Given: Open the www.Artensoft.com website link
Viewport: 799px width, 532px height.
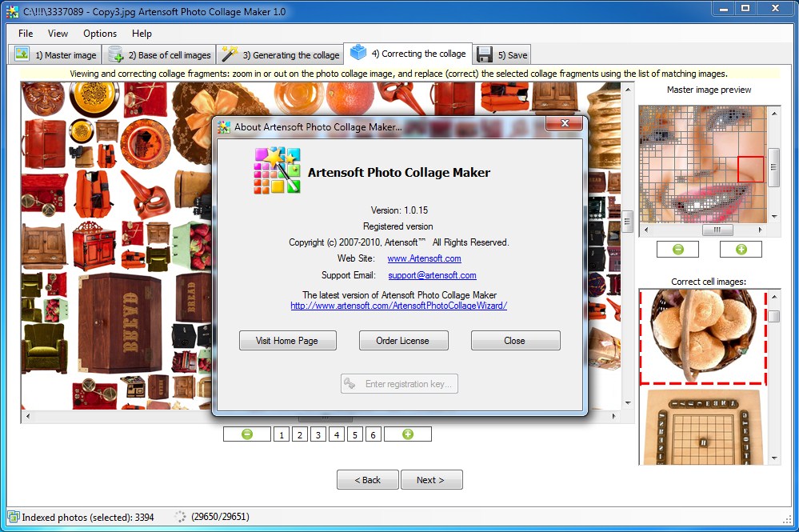Looking at the screenshot, I should pos(424,258).
